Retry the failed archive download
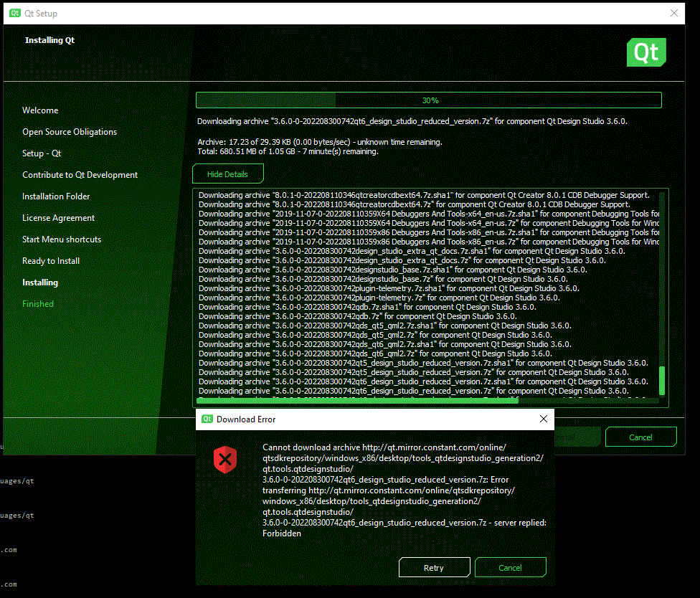The image size is (700, 598). (x=435, y=567)
